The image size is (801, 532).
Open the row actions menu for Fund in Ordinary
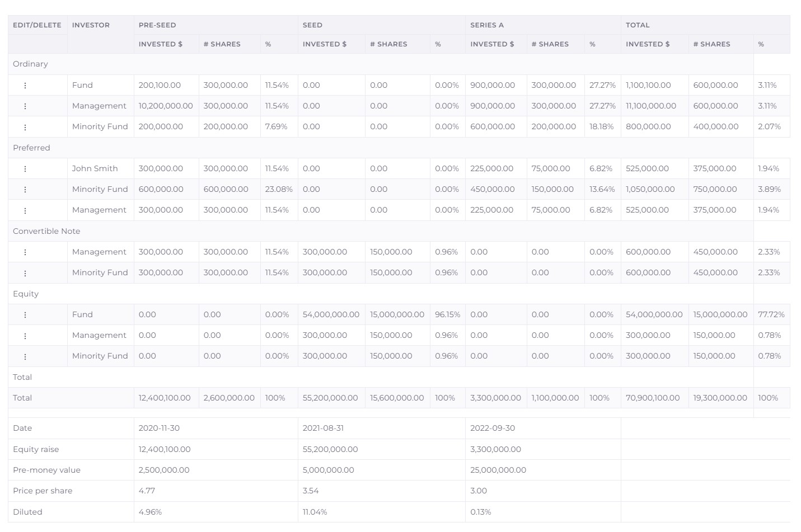(x=26, y=85)
